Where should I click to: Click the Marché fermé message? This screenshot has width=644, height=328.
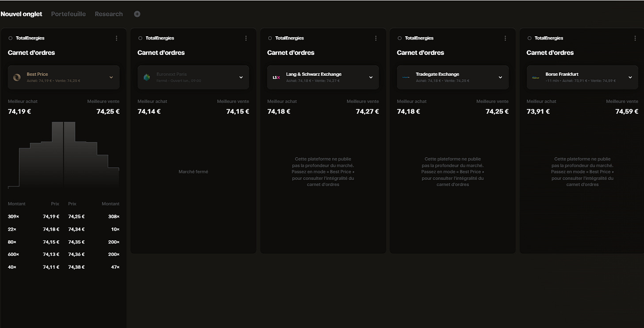(x=193, y=172)
